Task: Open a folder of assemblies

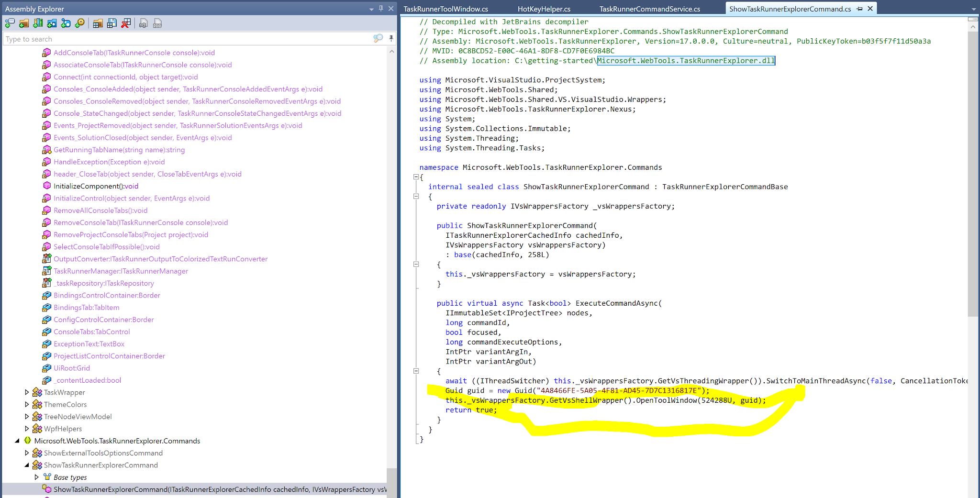Action: pyautogui.click(x=23, y=23)
